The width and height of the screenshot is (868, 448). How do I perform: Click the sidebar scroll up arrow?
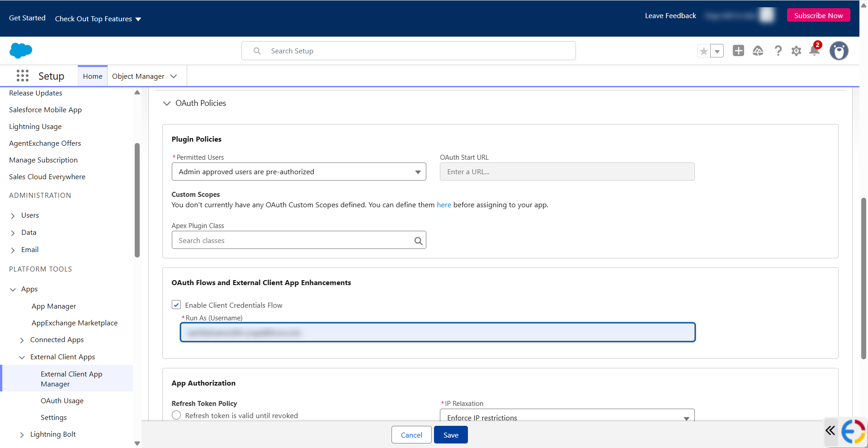137,92
